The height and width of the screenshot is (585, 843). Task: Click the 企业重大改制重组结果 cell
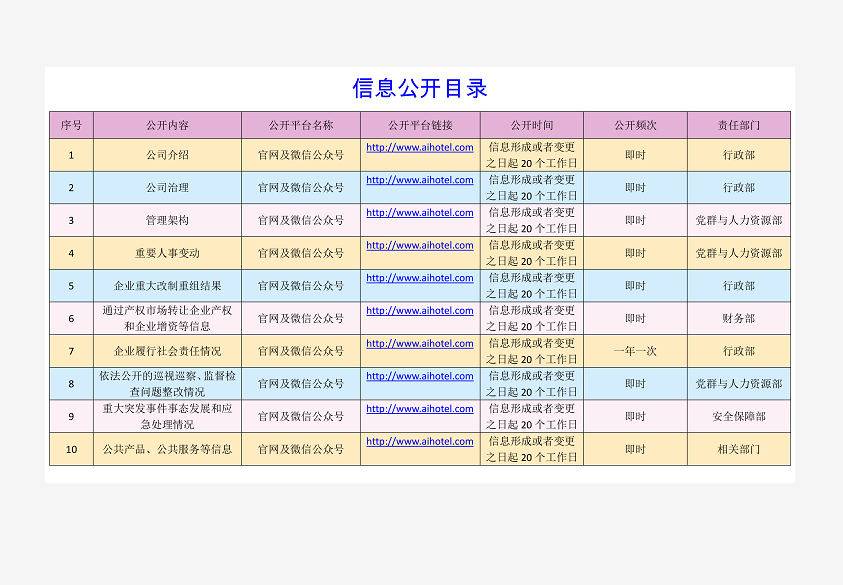pyautogui.click(x=168, y=286)
